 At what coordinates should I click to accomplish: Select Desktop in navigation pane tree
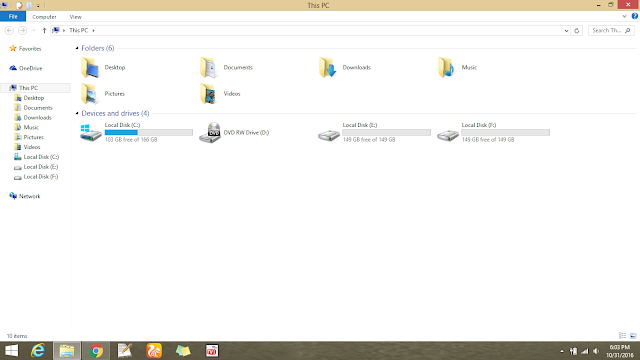coord(29,98)
